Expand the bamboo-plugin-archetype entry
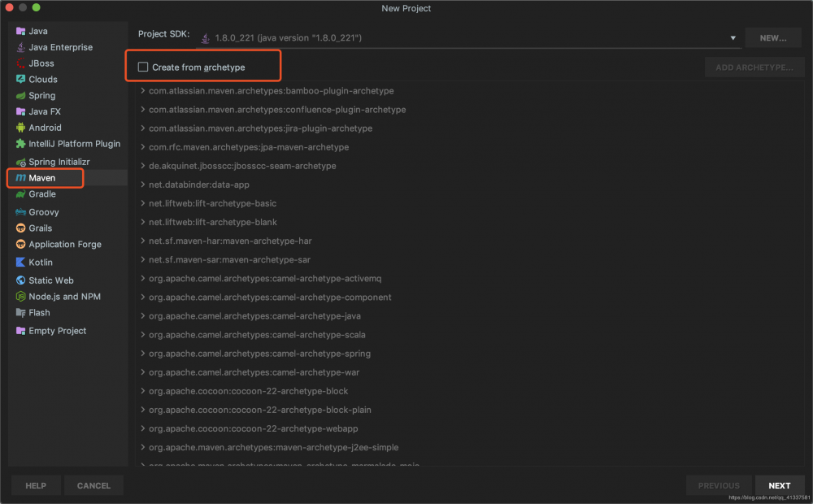 (x=142, y=91)
